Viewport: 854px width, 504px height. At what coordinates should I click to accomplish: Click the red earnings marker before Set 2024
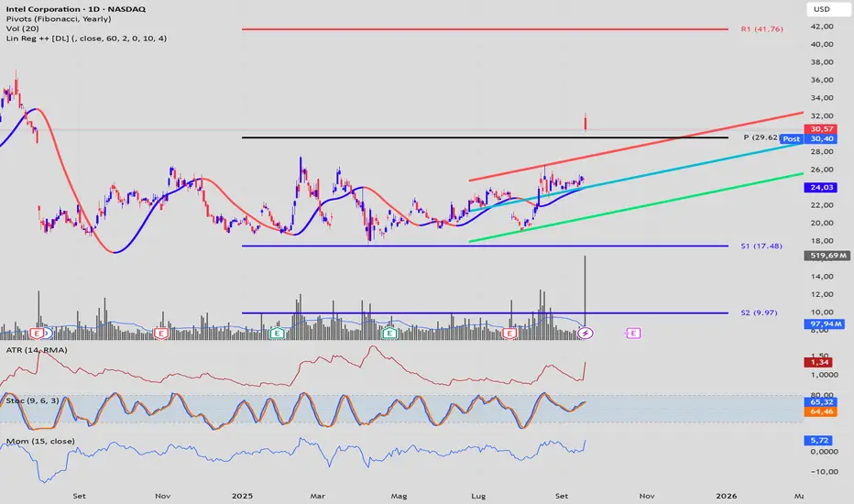tap(37, 333)
